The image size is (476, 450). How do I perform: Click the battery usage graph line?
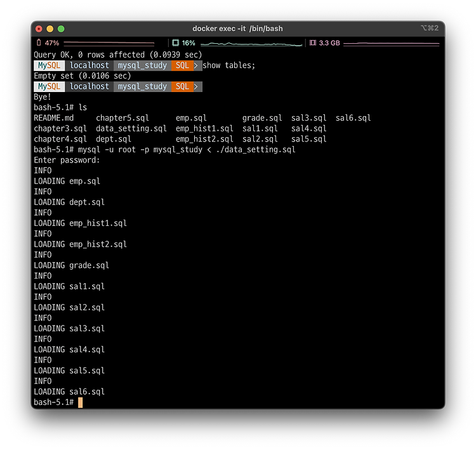click(109, 43)
